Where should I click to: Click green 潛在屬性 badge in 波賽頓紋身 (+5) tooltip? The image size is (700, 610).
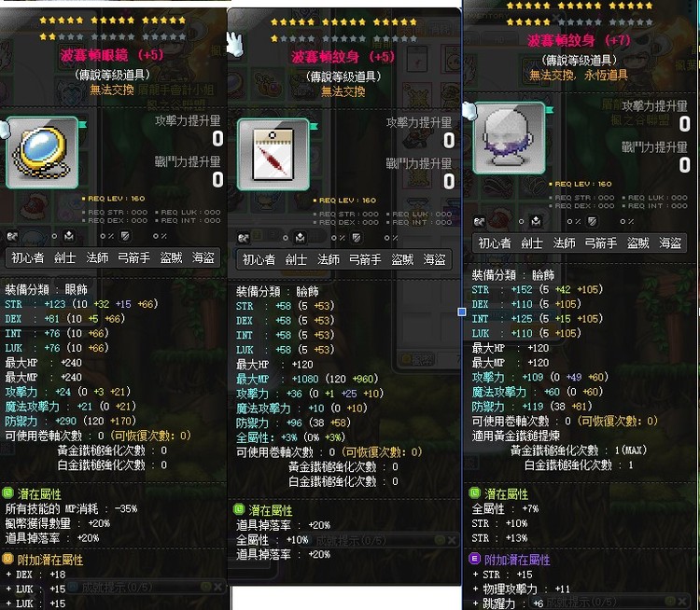[239, 509]
